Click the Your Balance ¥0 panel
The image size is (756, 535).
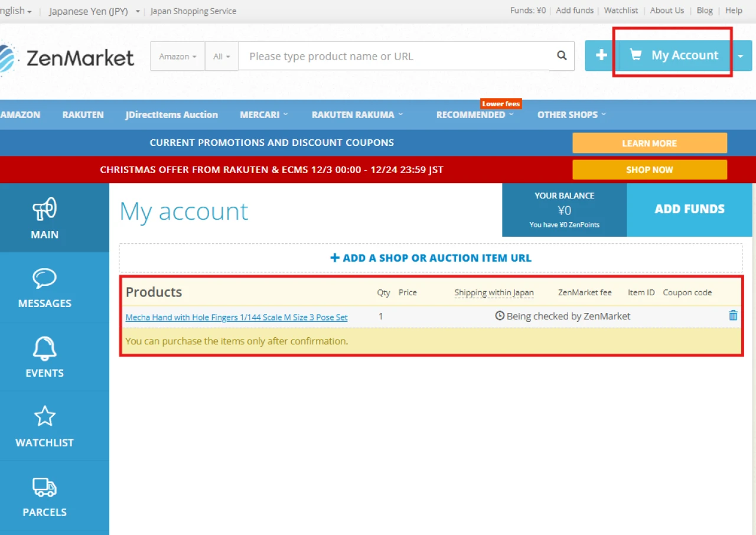point(564,210)
